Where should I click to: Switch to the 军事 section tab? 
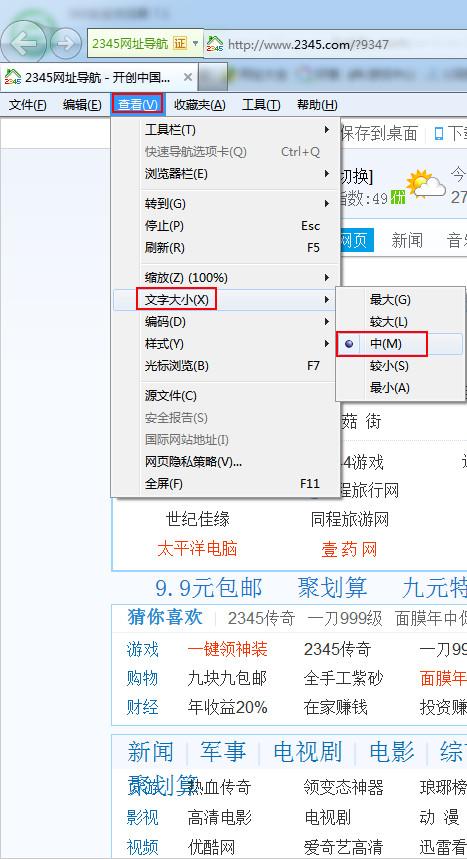(x=223, y=752)
